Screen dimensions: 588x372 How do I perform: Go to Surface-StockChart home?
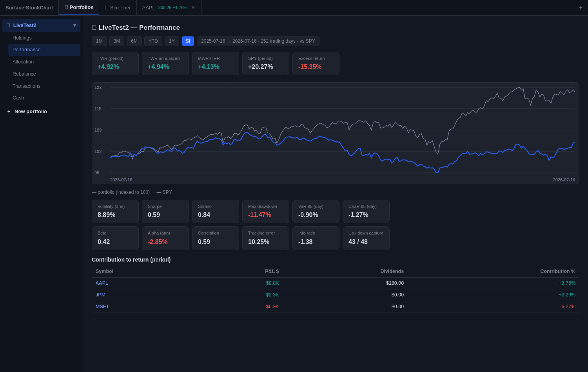29,7
